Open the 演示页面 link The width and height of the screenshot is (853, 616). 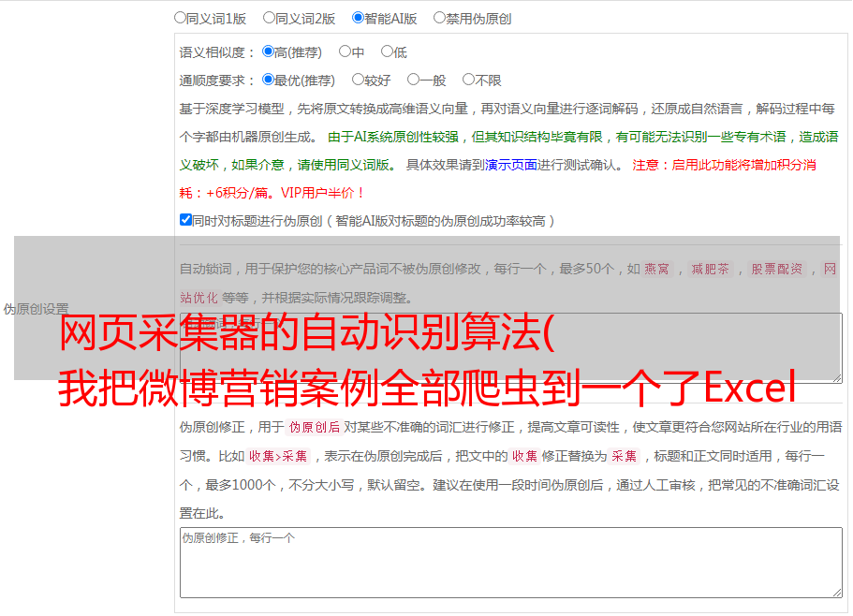pyautogui.click(x=510, y=165)
